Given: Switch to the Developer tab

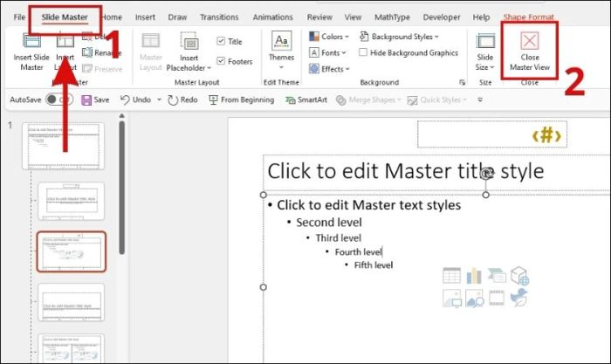Looking at the screenshot, I should pos(442,17).
